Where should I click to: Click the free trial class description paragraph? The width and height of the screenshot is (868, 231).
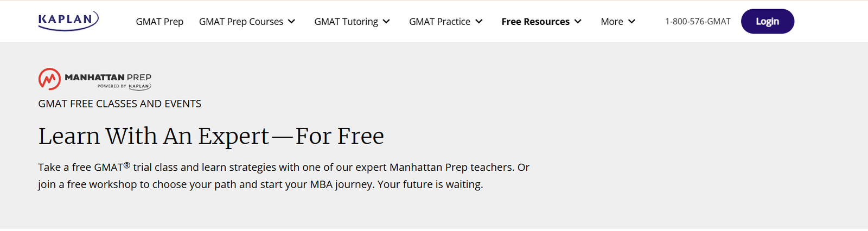[x=283, y=176]
